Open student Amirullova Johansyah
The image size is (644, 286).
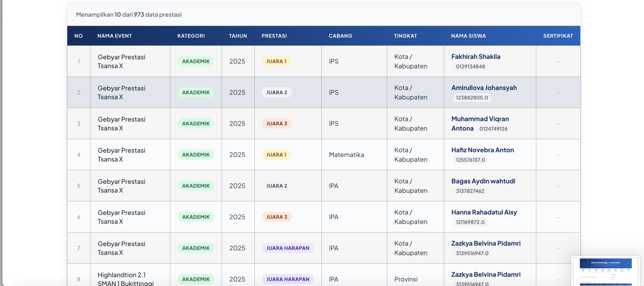click(x=484, y=88)
